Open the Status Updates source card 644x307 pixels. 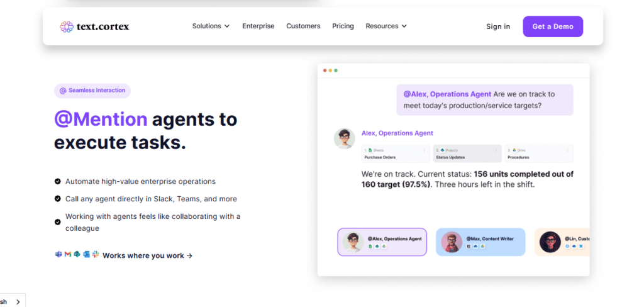(x=467, y=153)
